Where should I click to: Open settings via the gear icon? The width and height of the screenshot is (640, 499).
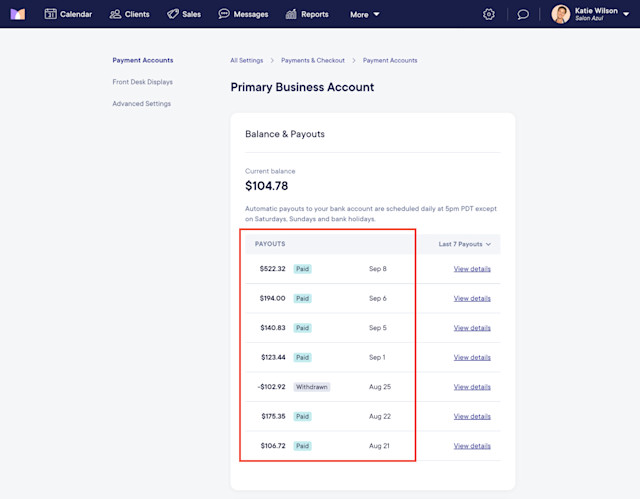tap(489, 14)
